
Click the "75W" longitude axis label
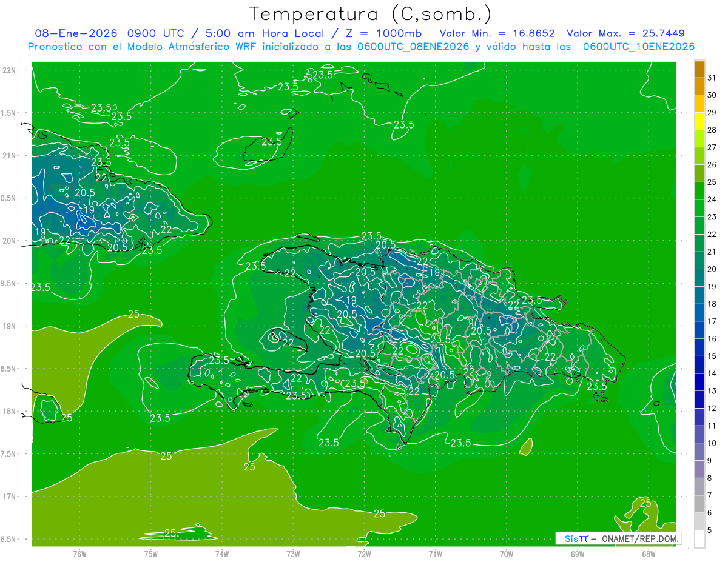(x=150, y=554)
